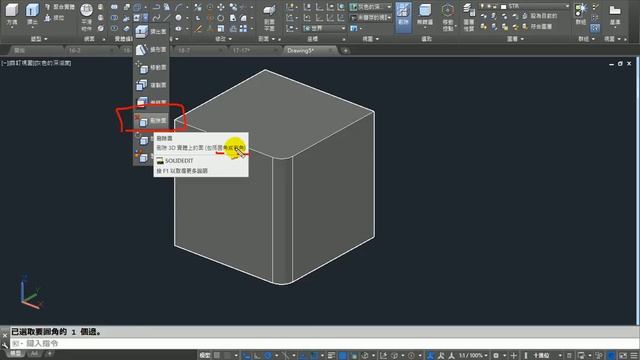Image resolution: width=640 pixels, height=360 pixels.
Task: Choose Extrude Faces in the flyout
Action: (x=151, y=31)
